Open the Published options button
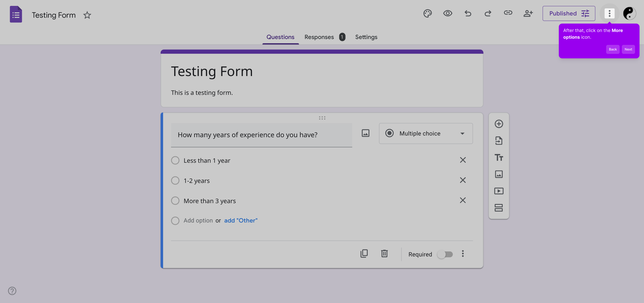Viewport: 644px width, 303px height. click(569, 13)
